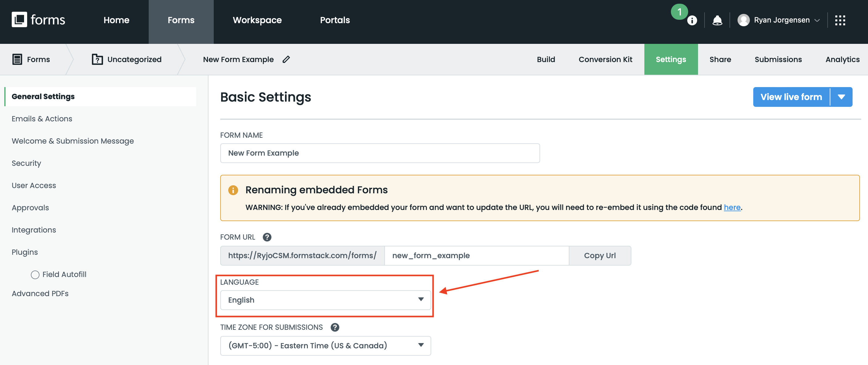The image size is (868, 365).
Task: Expand the View live form arrow menu
Action: point(841,97)
